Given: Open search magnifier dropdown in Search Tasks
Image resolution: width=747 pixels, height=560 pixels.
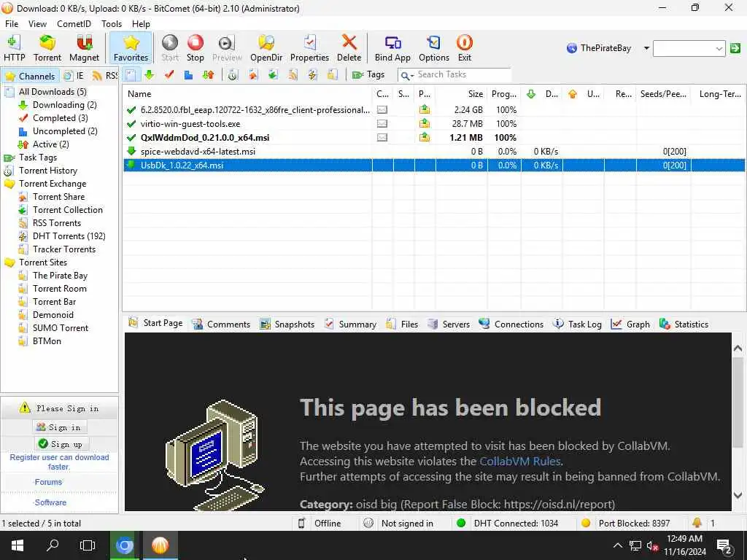Looking at the screenshot, I should [407, 75].
